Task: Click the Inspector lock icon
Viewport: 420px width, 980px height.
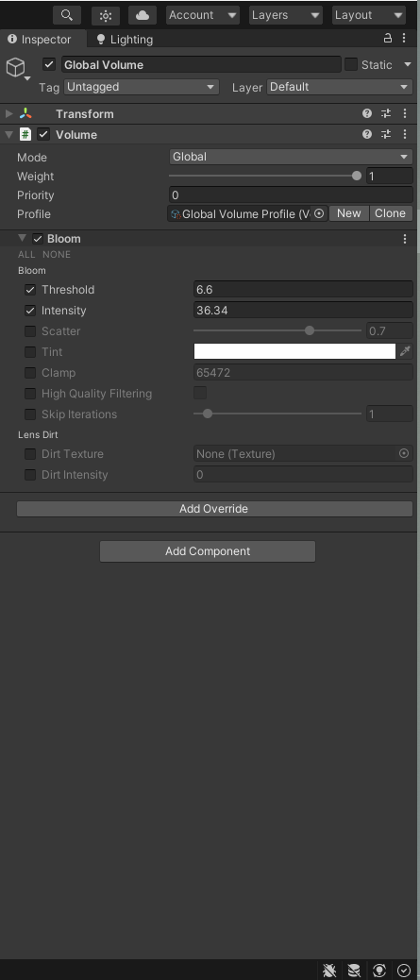Action: [388, 38]
